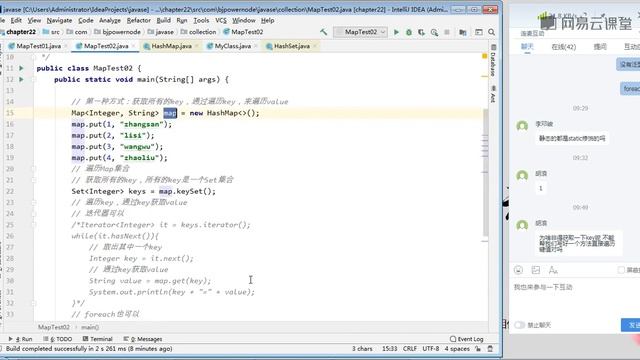640x360 pixels.
Task: Open the 0: Messages tool window
Action: pyautogui.click(x=143, y=339)
